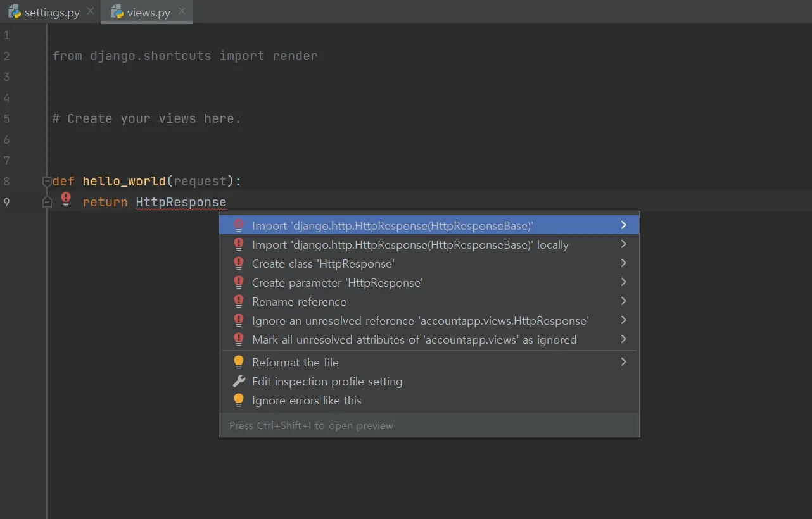Click the Python file icon on the settings.py tab
812x519 pixels.
point(14,12)
